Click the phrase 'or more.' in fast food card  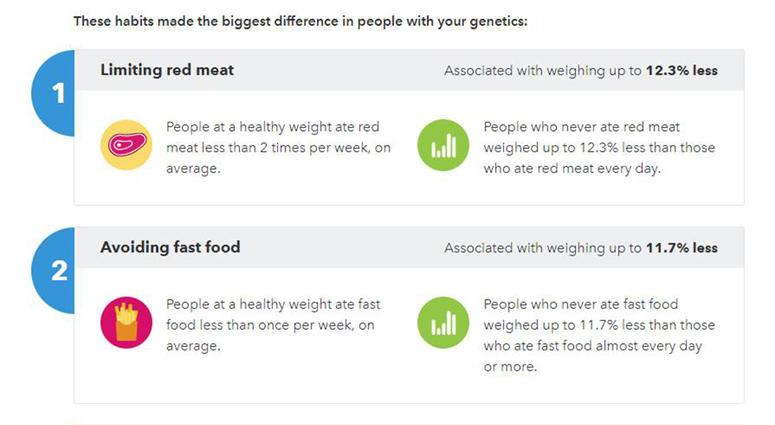510,367
